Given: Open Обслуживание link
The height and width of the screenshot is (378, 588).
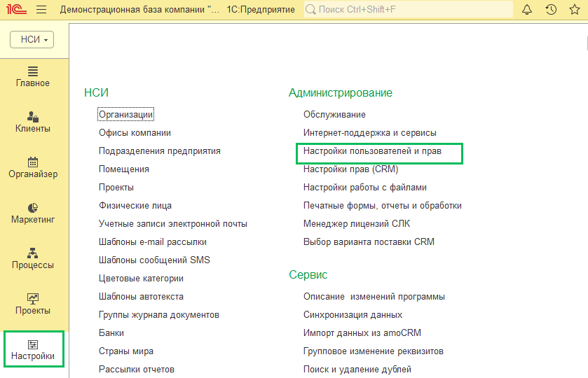Looking at the screenshot, I should click(334, 114).
